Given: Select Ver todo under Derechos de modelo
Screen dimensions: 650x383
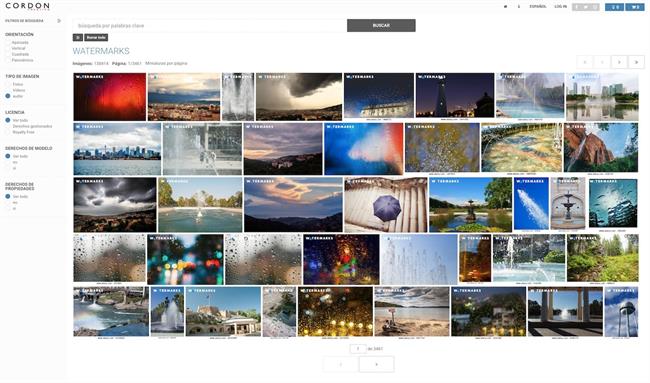Looking at the screenshot, I should (8, 156).
